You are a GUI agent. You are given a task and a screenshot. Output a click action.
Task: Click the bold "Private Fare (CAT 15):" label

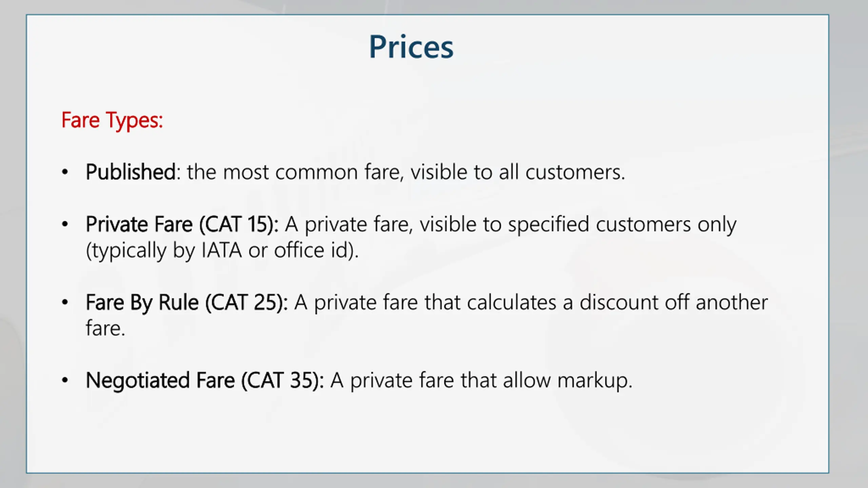click(x=182, y=224)
